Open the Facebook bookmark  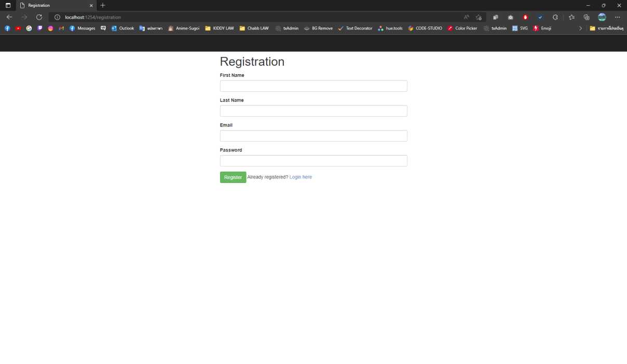pos(7,29)
